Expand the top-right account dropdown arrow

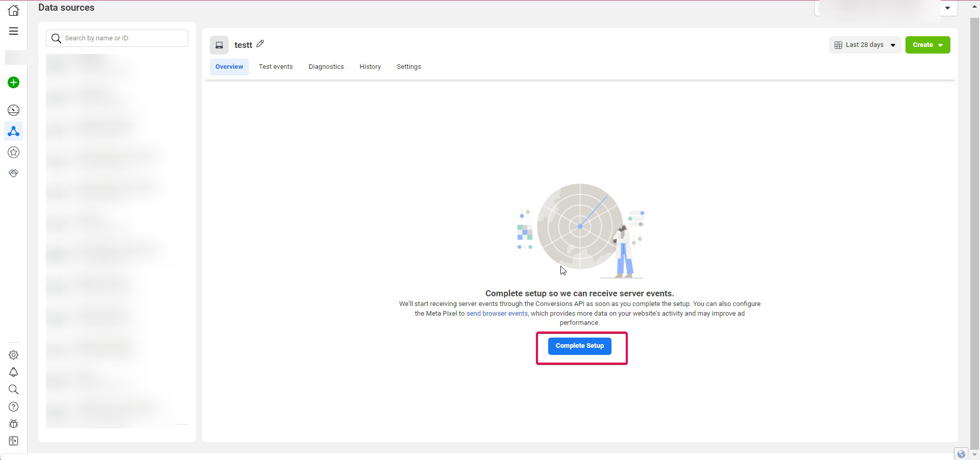click(948, 8)
